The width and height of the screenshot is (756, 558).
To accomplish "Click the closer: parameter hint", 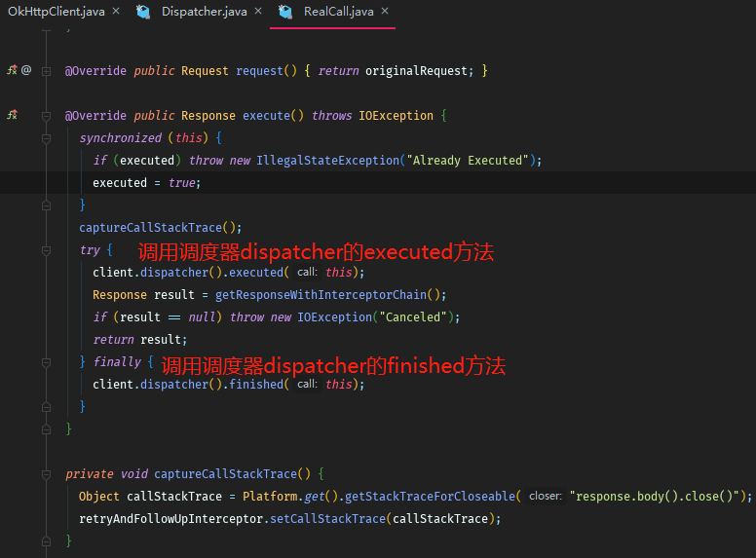I will tap(546, 497).
